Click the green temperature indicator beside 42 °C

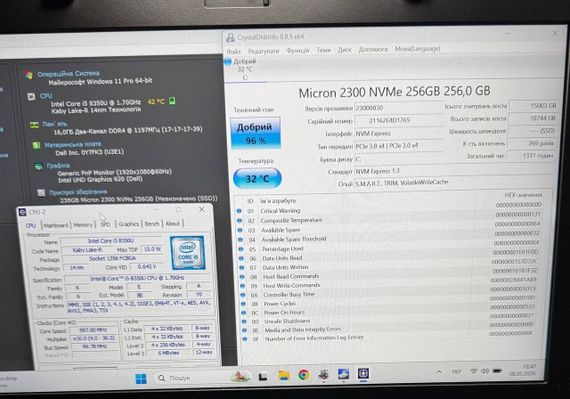tap(172, 101)
